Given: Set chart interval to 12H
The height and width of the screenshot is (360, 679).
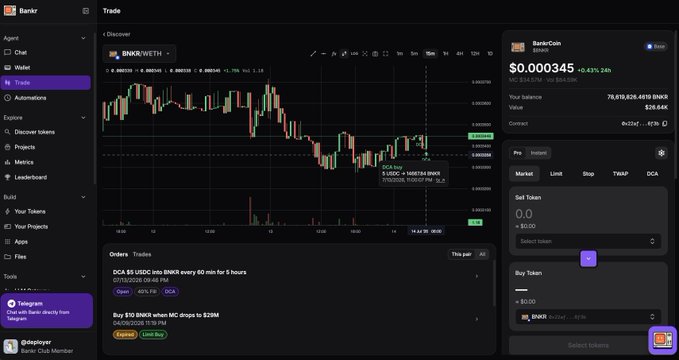Looking at the screenshot, I should point(475,54).
